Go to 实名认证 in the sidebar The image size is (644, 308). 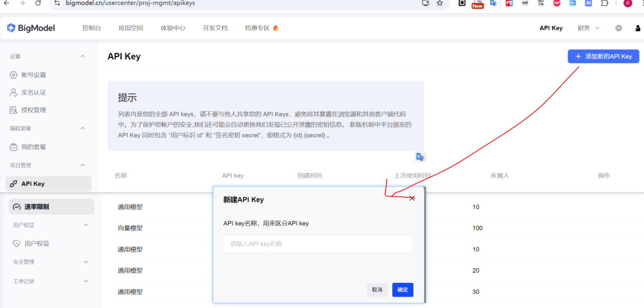click(x=33, y=93)
